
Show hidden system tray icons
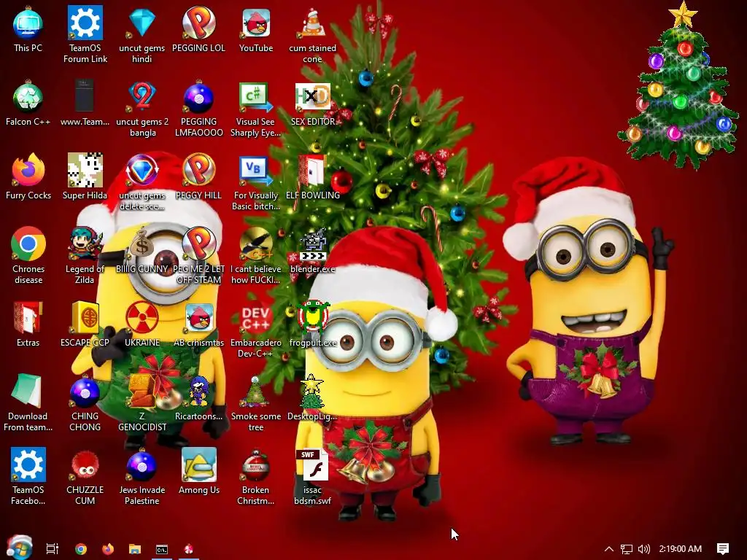coord(608,548)
